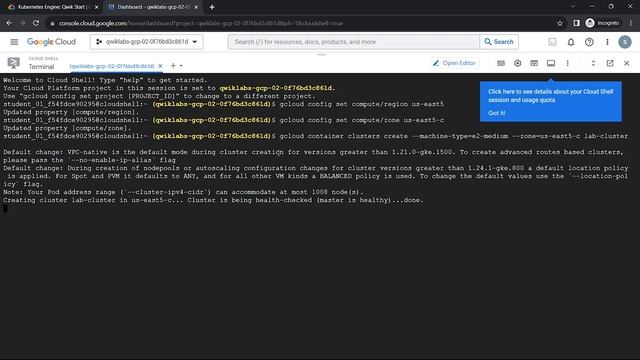This screenshot has width=640, height=360.
Task: Go back in browser history
Action: point(9,23)
